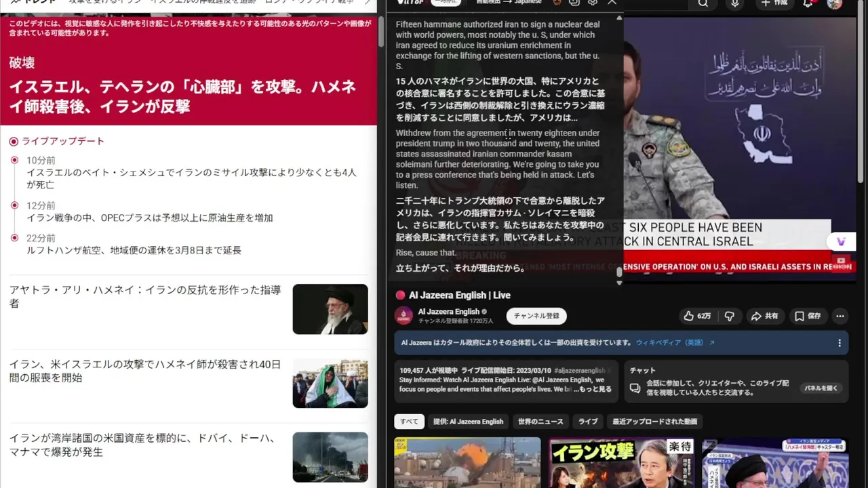Click the 作成 create button
The height and width of the screenshot is (488, 868).
coord(774,3)
